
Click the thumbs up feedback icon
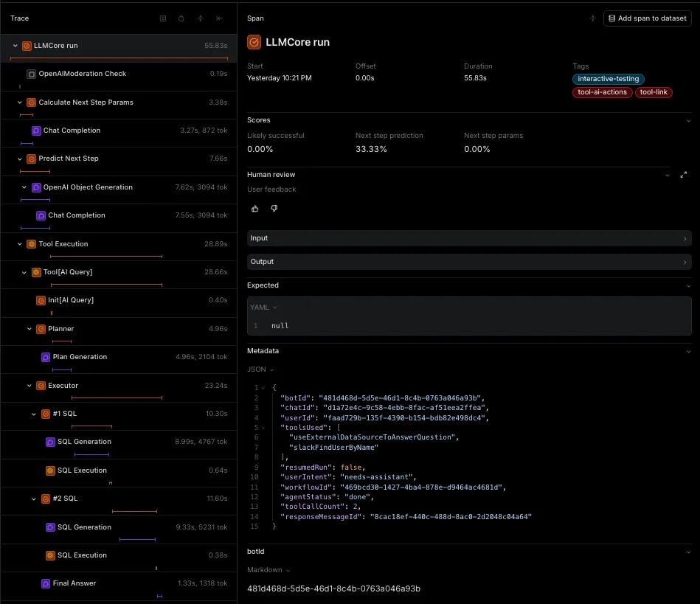(x=254, y=209)
